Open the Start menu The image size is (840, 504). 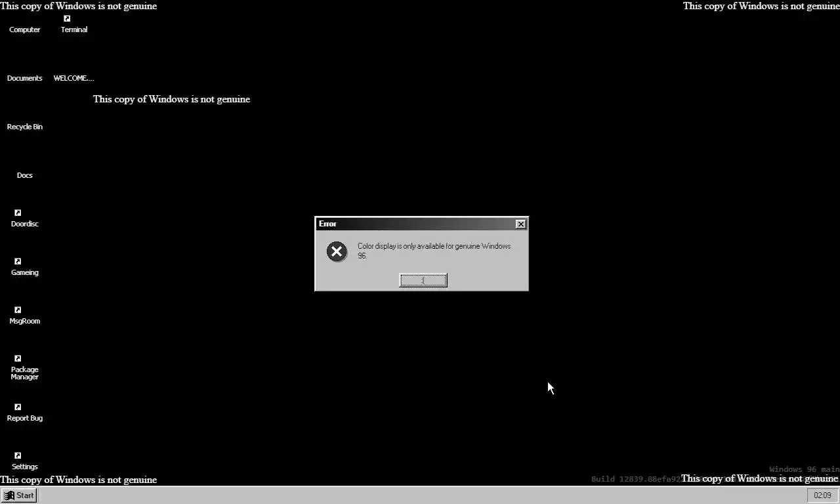click(x=19, y=495)
